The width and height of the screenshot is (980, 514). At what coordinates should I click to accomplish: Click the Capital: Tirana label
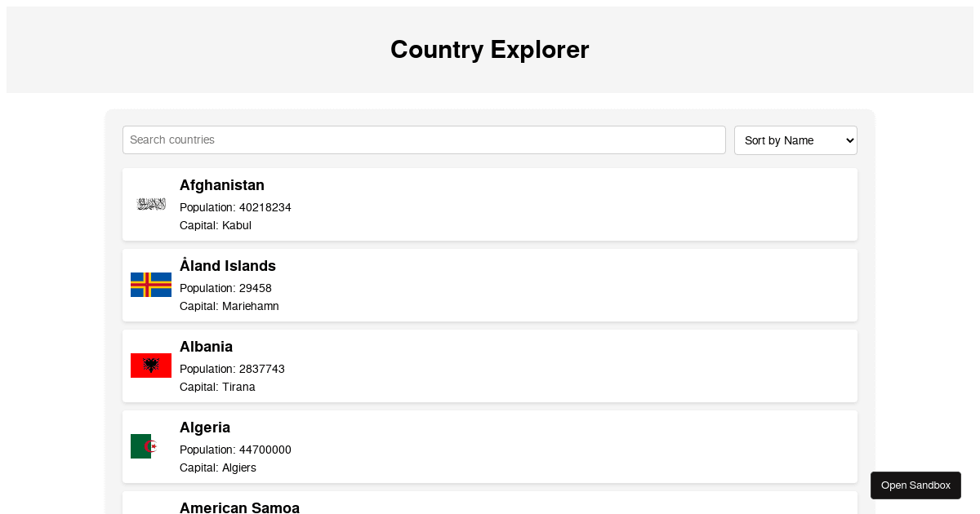coord(217,387)
